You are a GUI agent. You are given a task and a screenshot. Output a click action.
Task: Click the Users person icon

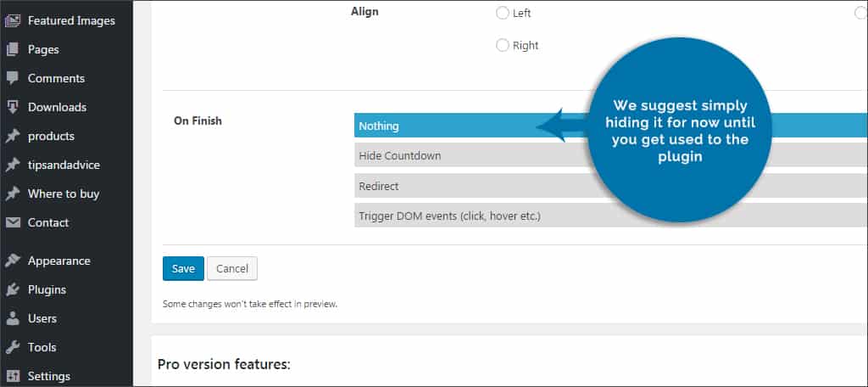13,318
